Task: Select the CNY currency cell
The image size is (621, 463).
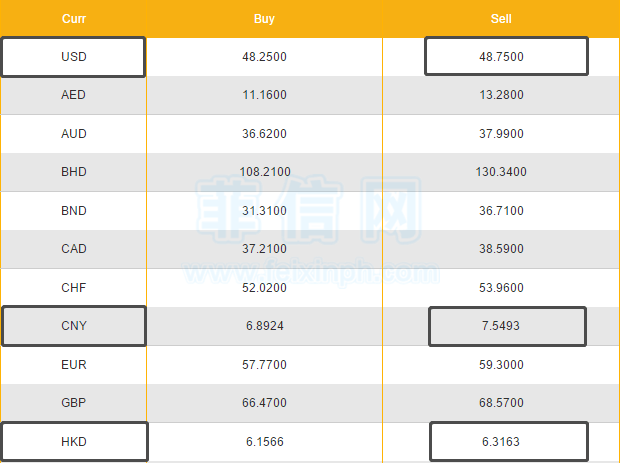Action: tap(73, 326)
